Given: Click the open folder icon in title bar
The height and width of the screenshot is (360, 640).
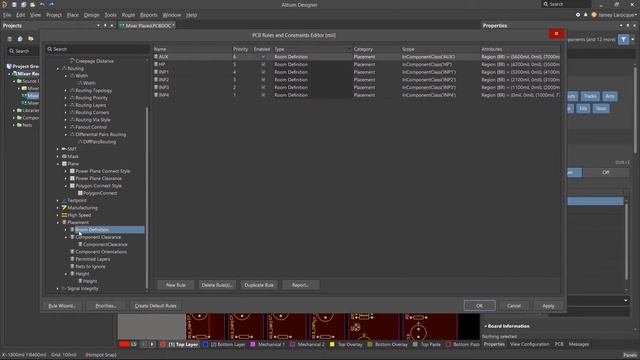Looking at the screenshot, I should point(33,4).
